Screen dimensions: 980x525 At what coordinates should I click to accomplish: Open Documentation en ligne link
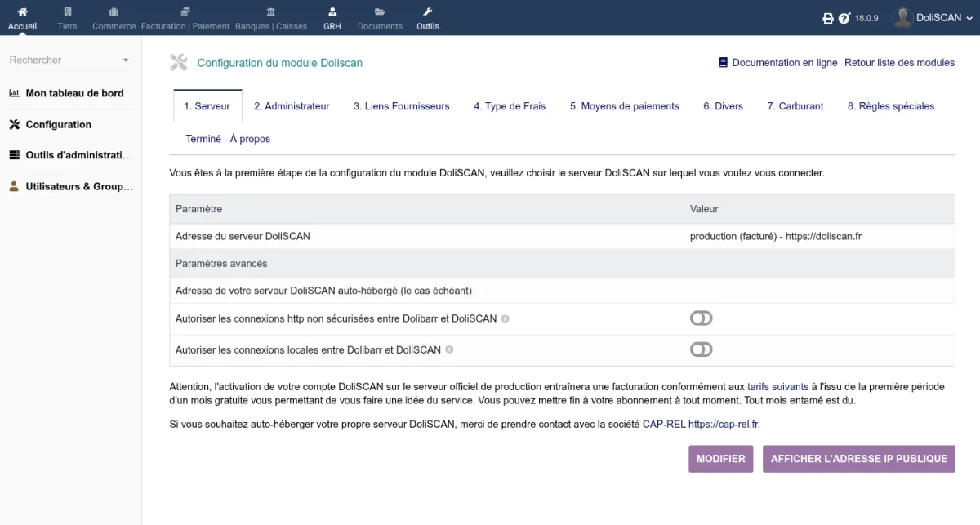point(785,62)
